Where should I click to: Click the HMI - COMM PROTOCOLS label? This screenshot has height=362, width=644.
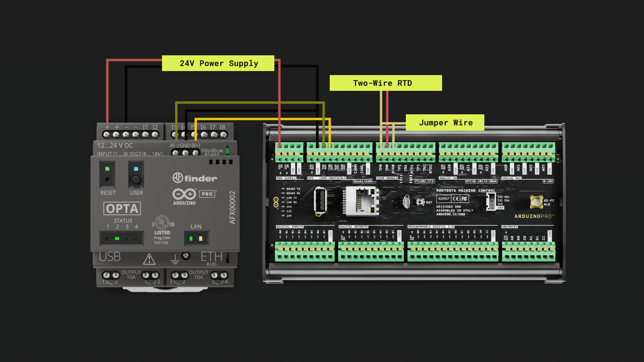point(327,178)
